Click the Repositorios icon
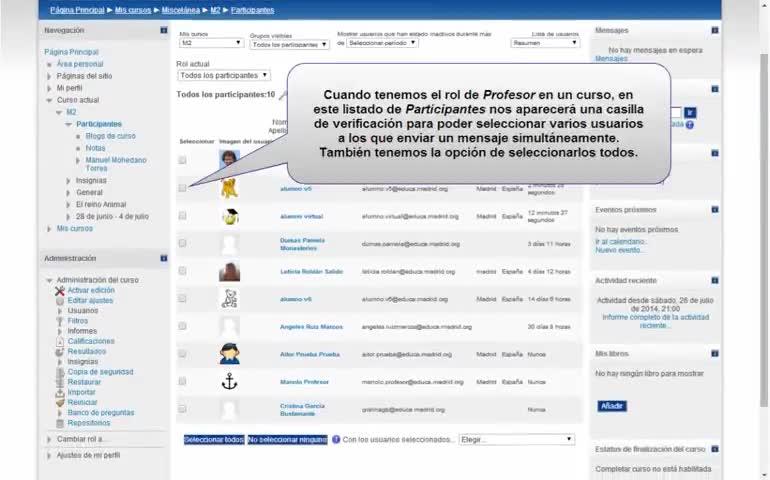This screenshot has width=770, height=480. coord(60,423)
